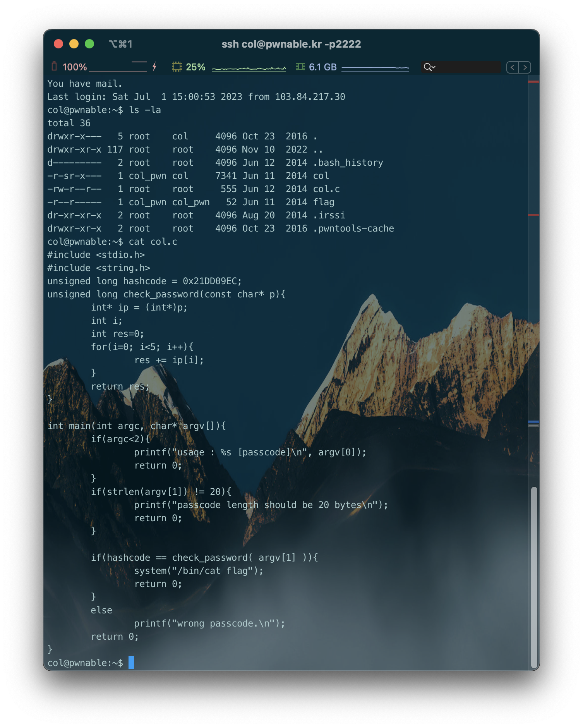
Task: Click the CPU usage graph
Action: (x=249, y=68)
